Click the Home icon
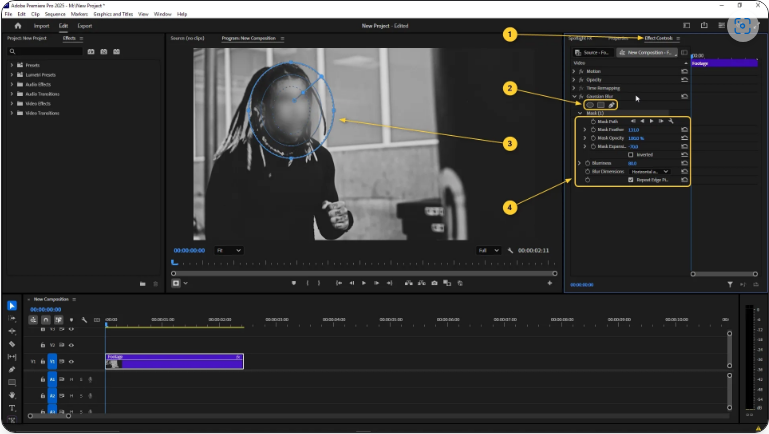Image resolution: width=769 pixels, height=434 pixels. pos(18,26)
